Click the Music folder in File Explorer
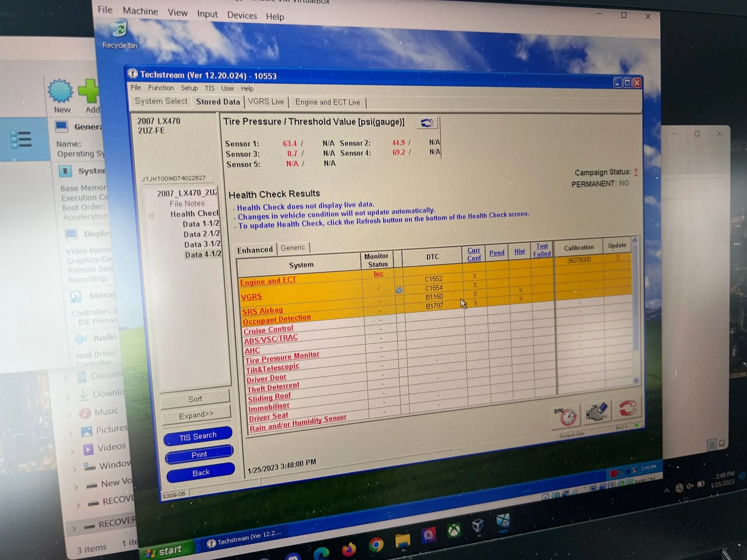This screenshot has width=747, height=560. [99, 412]
